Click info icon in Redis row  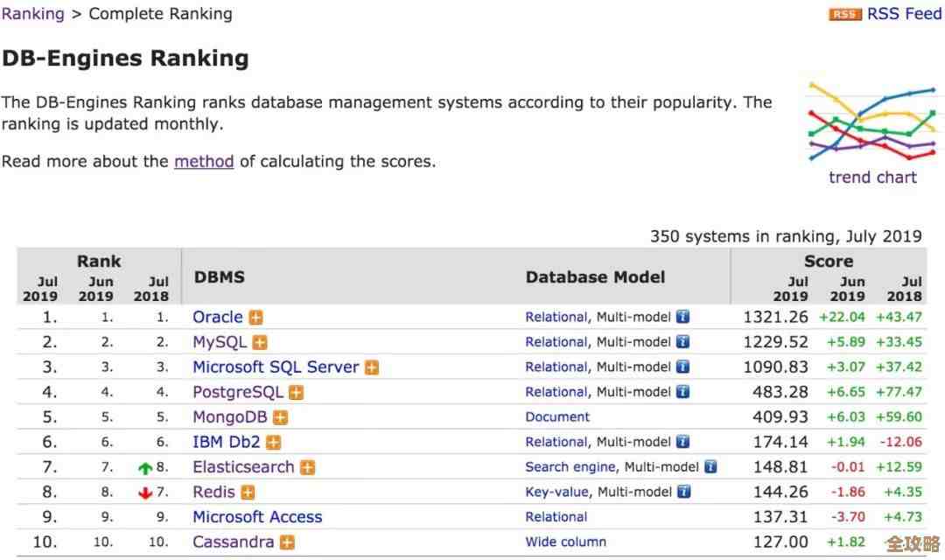click(682, 492)
